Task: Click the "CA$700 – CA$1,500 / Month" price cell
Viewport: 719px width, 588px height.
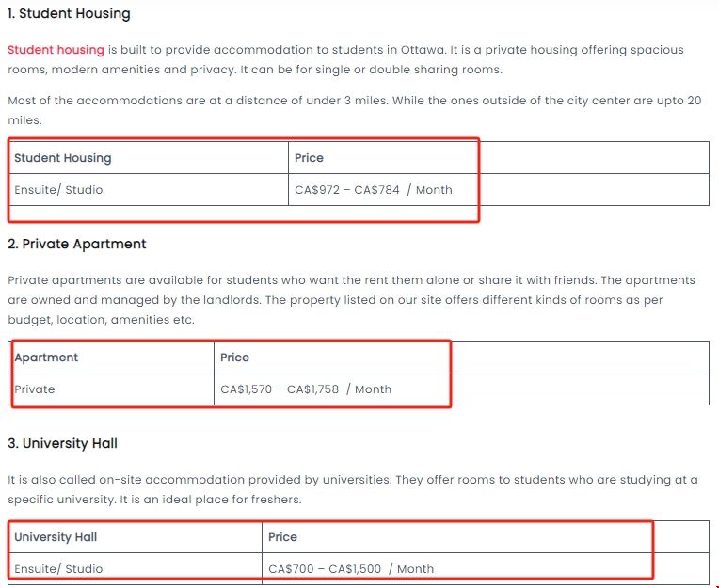Action: tap(351, 568)
